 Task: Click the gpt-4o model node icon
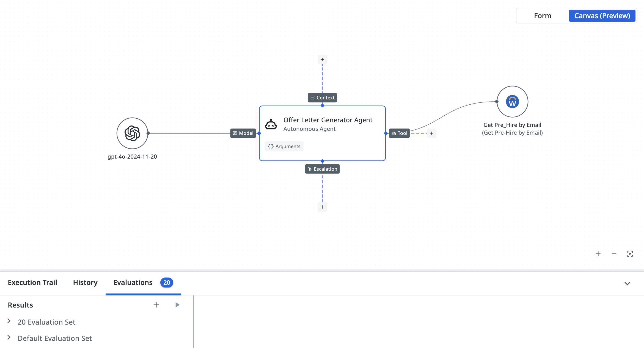(132, 133)
